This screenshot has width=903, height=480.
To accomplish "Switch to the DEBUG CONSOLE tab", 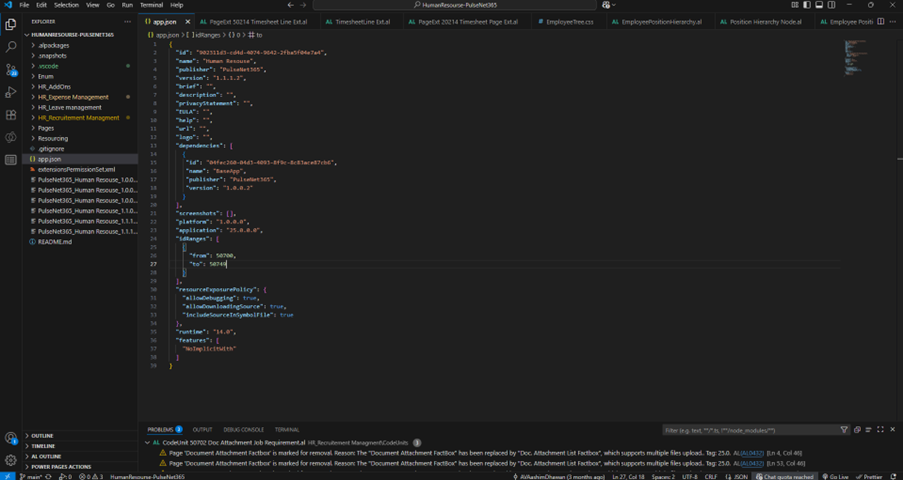I will click(244, 430).
